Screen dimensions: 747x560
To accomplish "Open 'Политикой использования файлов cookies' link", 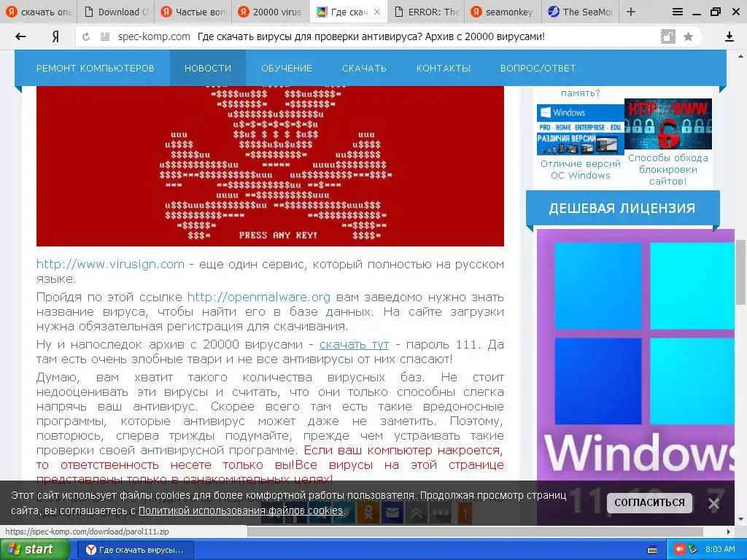I will [241, 510].
